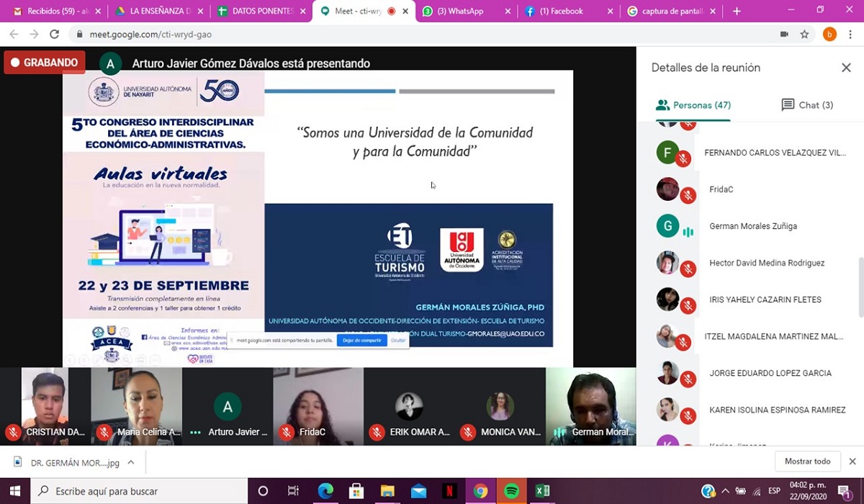Open Cortana from the taskbar
Image resolution: width=864 pixels, height=504 pixels.
coord(263,491)
